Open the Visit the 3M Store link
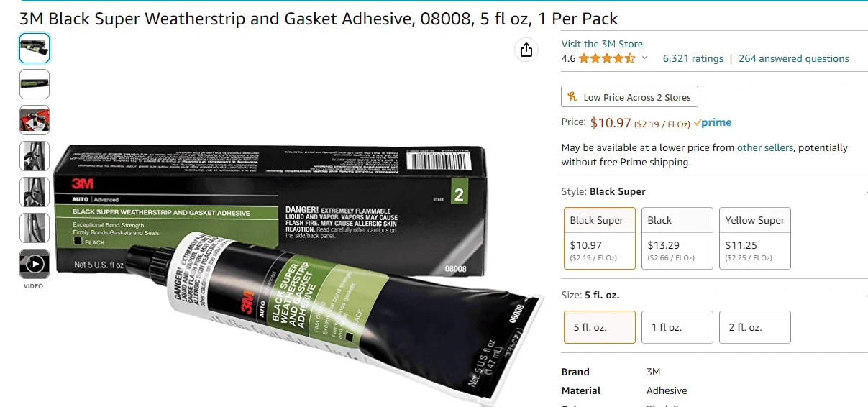The width and height of the screenshot is (868, 407). coord(602,44)
